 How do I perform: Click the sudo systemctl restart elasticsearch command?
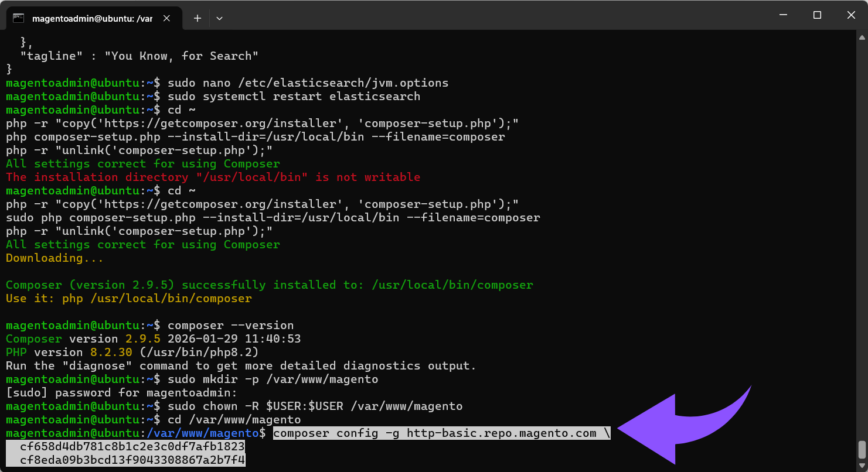pyautogui.click(x=293, y=96)
